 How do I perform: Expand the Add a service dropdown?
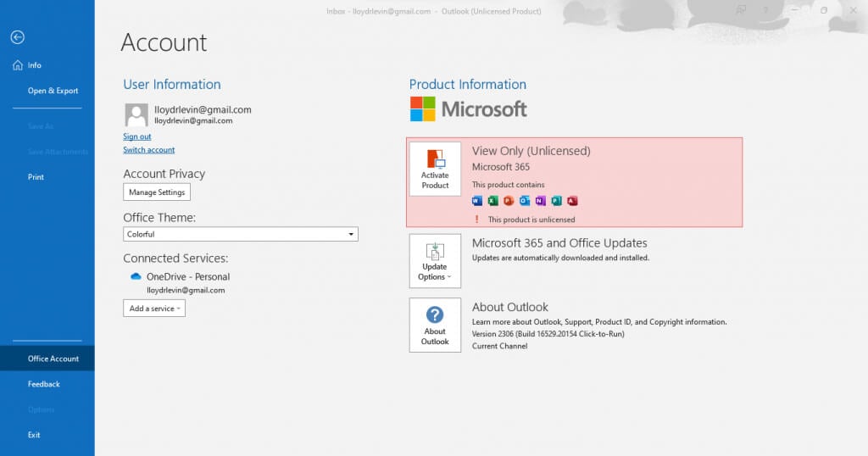[x=154, y=309]
